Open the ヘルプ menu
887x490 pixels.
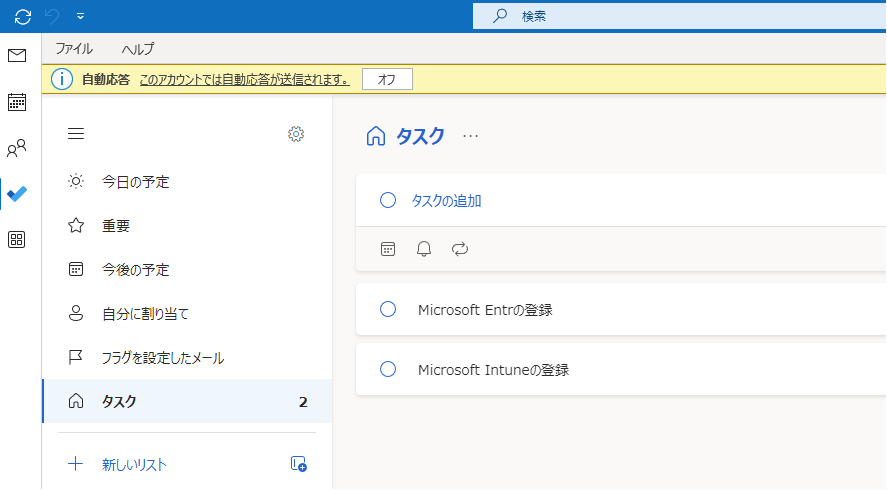pyautogui.click(x=138, y=48)
